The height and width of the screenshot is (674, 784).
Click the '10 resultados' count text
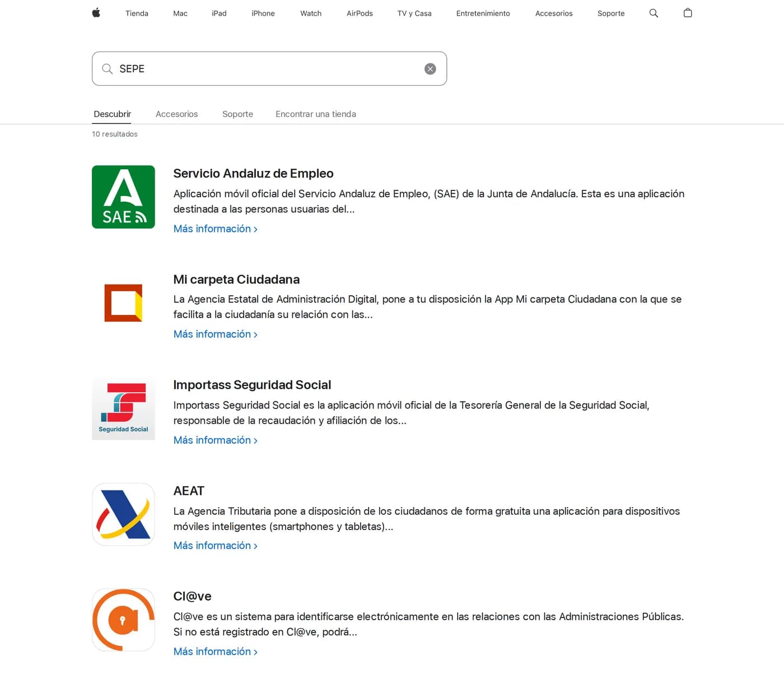115,134
